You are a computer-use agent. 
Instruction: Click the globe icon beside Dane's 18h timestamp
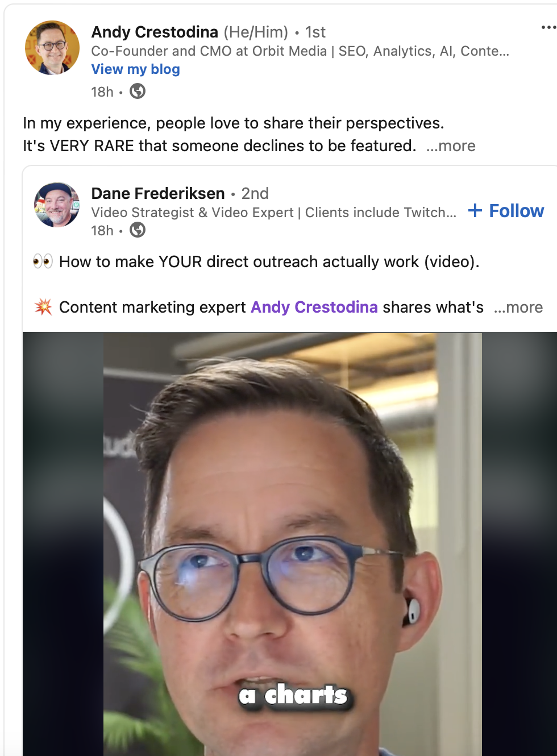pos(138,230)
